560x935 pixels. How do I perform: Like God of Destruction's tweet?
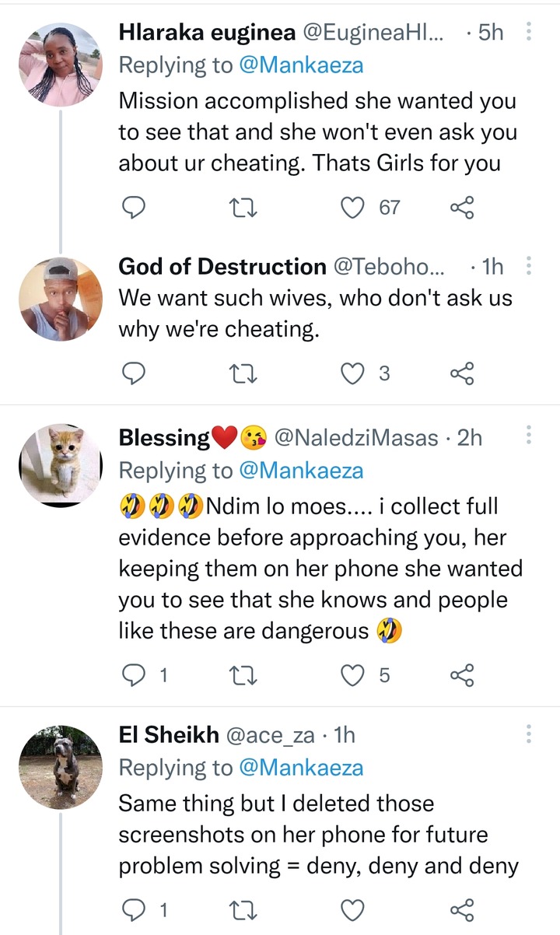(355, 373)
